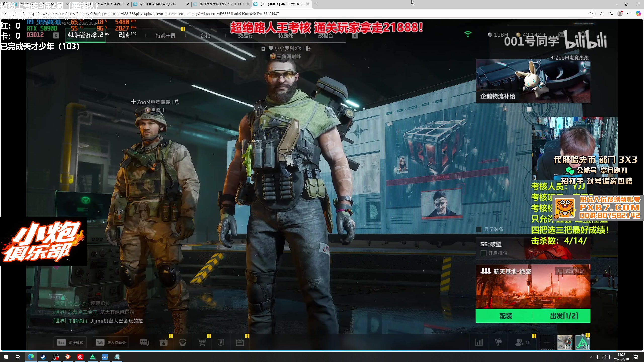The height and width of the screenshot is (362, 644).
Task: Switch to the 特战干员 tab
Action: pyautogui.click(x=166, y=36)
